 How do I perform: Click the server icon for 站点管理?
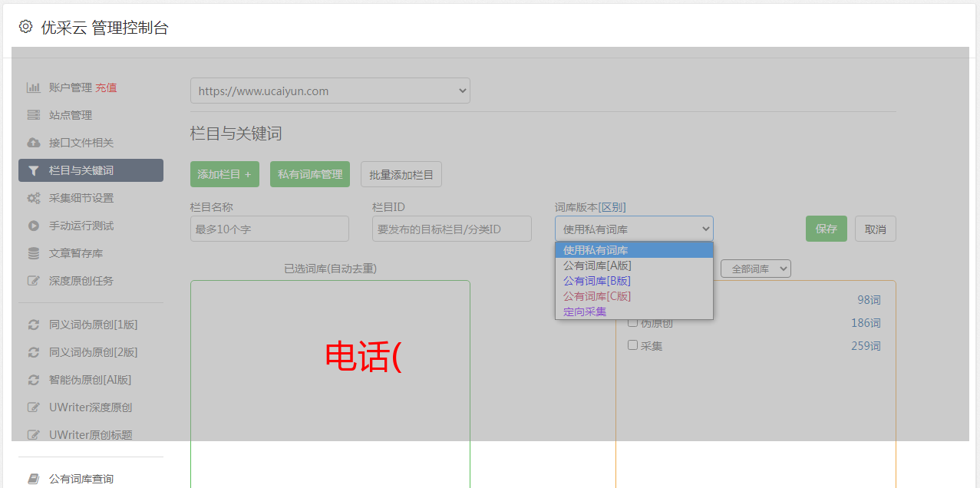tap(33, 115)
